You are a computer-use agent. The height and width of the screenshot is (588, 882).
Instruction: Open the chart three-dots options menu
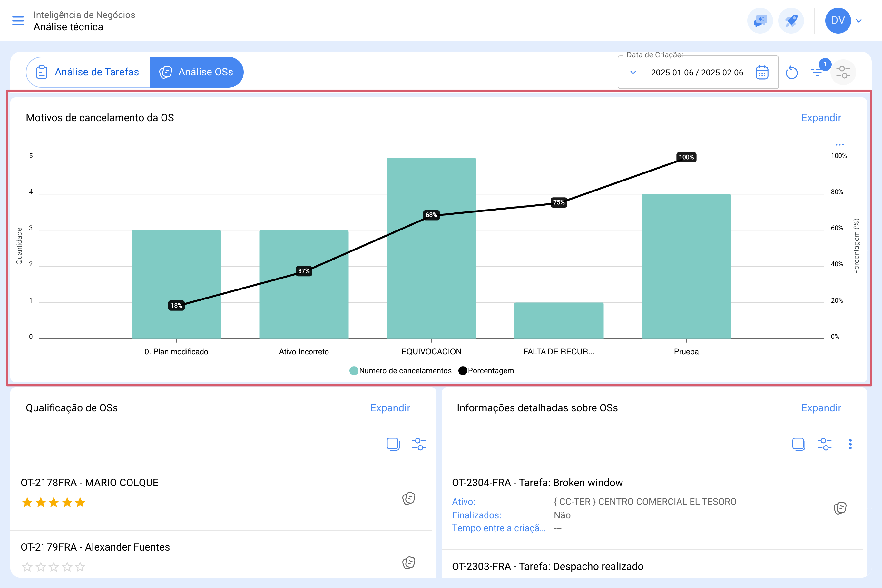(839, 144)
